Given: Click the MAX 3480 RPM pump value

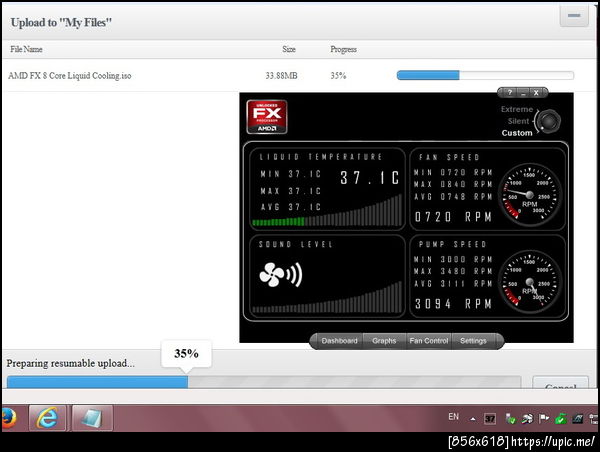Looking at the screenshot, I should pyautogui.click(x=453, y=271).
